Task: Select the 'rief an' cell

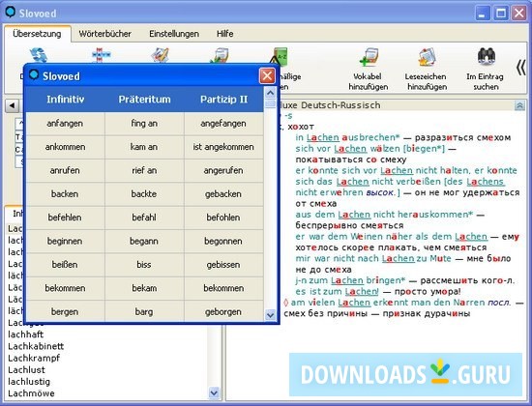Action: (144, 170)
